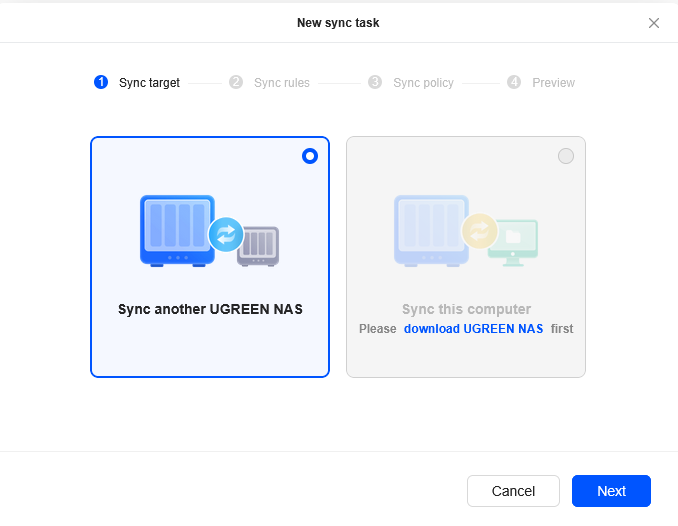Click the Next button
The height and width of the screenshot is (526, 678).
tap(611, 491)
